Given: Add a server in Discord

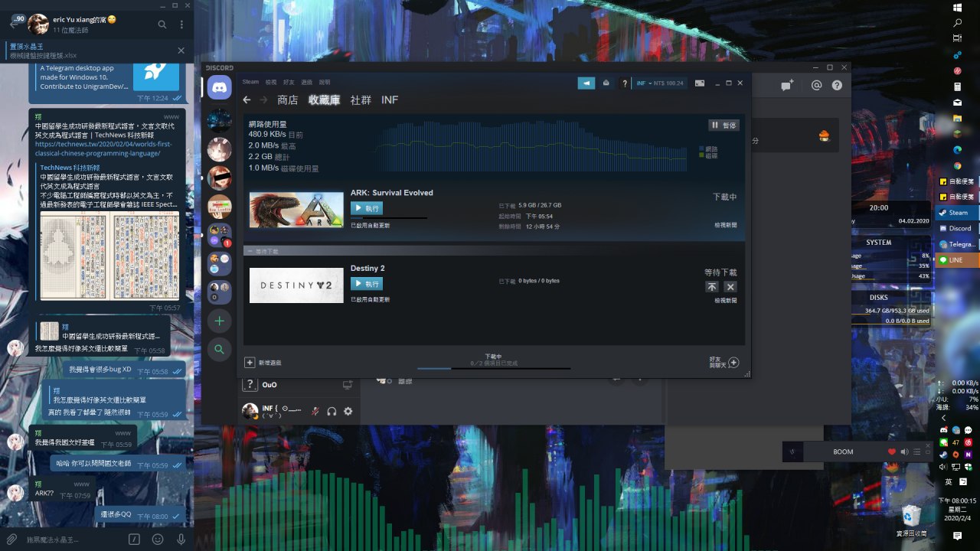Looking at the screenshot, I should click(x=220, y=321).
